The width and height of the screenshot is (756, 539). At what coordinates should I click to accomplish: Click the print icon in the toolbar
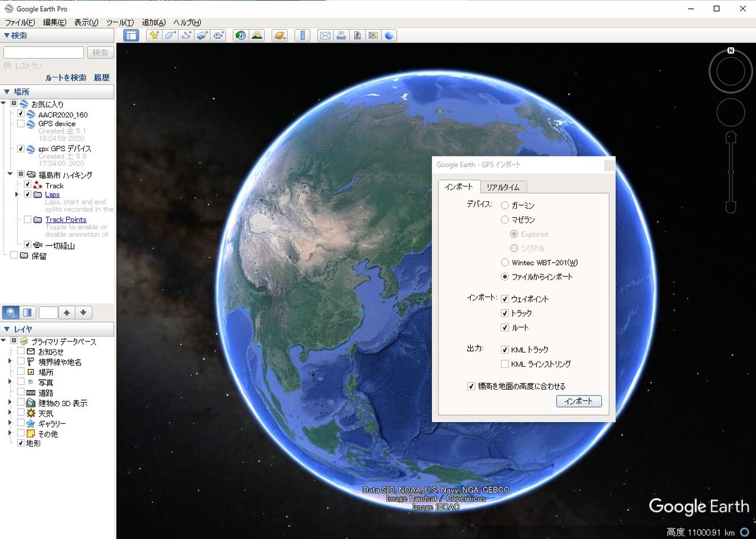pyautogui.click(x=341, y=35)
